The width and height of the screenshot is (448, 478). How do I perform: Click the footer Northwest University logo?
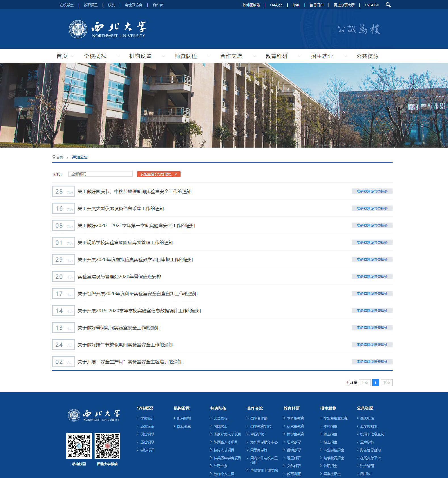pos(94,415)
